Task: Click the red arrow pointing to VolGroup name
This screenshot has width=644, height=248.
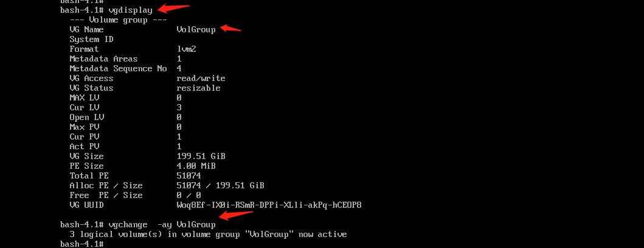Action: (230, 29)
